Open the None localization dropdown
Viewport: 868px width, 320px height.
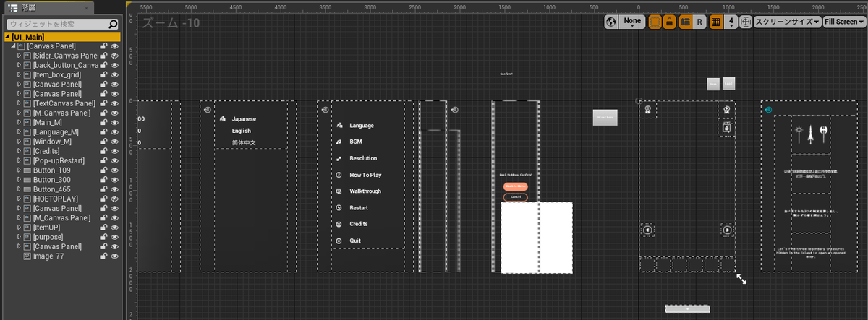coord(633,22)
